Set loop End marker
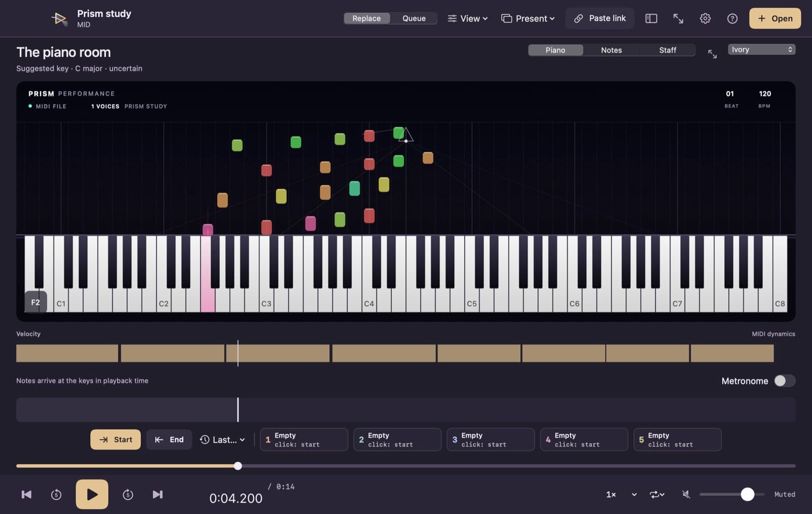 point(169,439)
